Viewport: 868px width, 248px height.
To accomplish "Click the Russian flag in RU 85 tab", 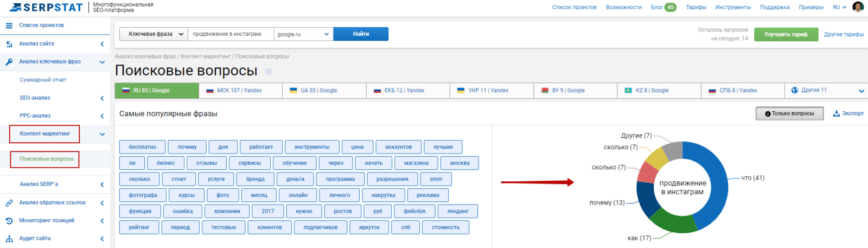I will (126, 91).
